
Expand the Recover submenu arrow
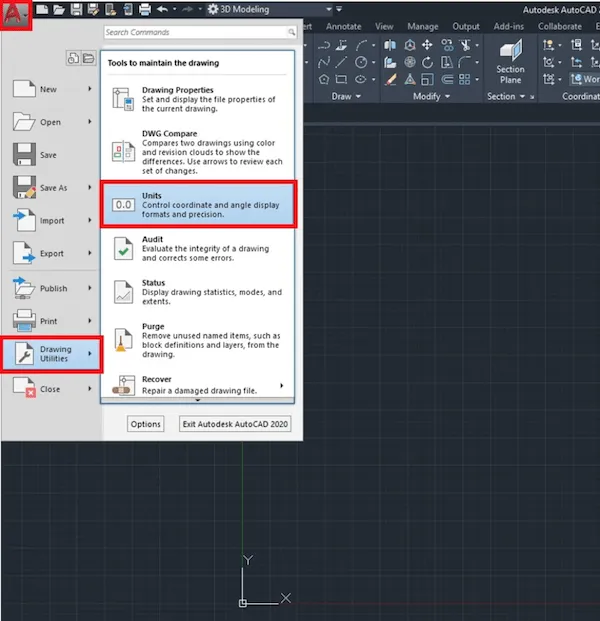[x=282, y=386]
